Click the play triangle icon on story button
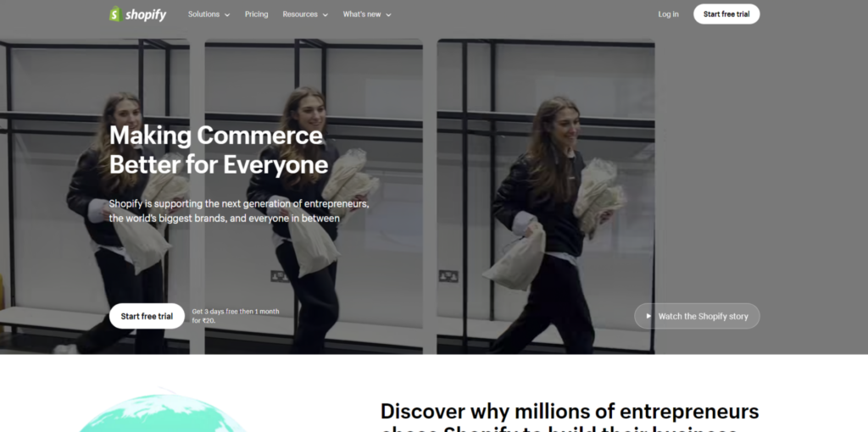Image resolution: width=868 pixels, height=432 pixels. pos(648,317)
